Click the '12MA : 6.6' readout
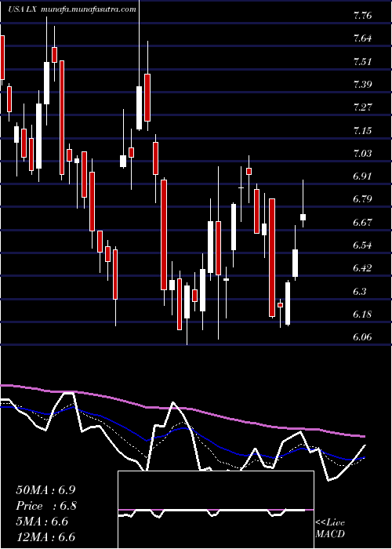The width and height of the screenshot is (392, 549). (x=45, y=537)
